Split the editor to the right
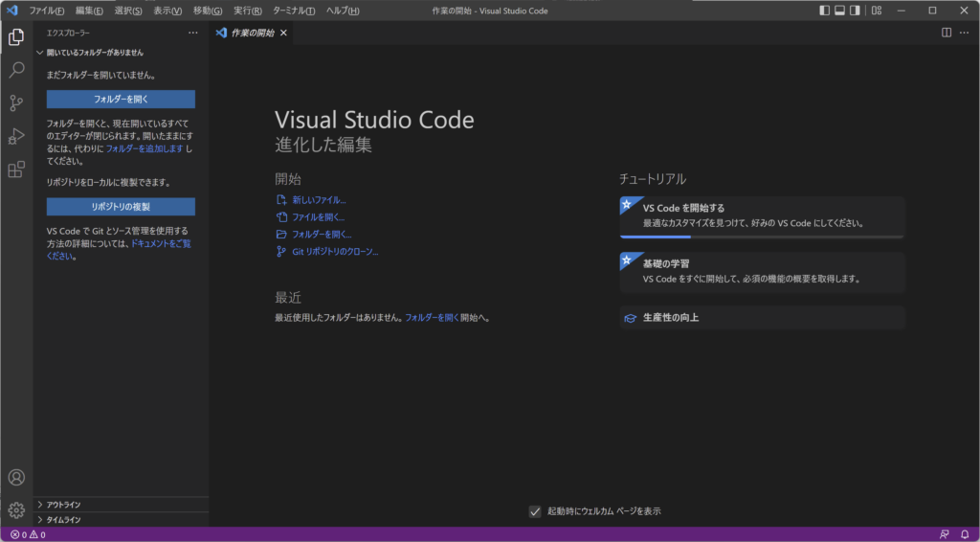 [x=947, y=33]
